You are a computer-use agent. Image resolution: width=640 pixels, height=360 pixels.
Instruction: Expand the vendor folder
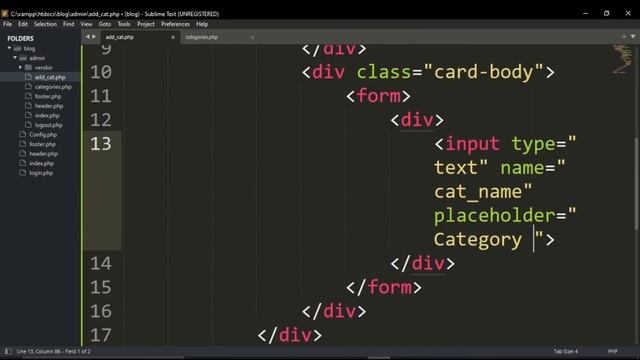click(x=20, y=67)
